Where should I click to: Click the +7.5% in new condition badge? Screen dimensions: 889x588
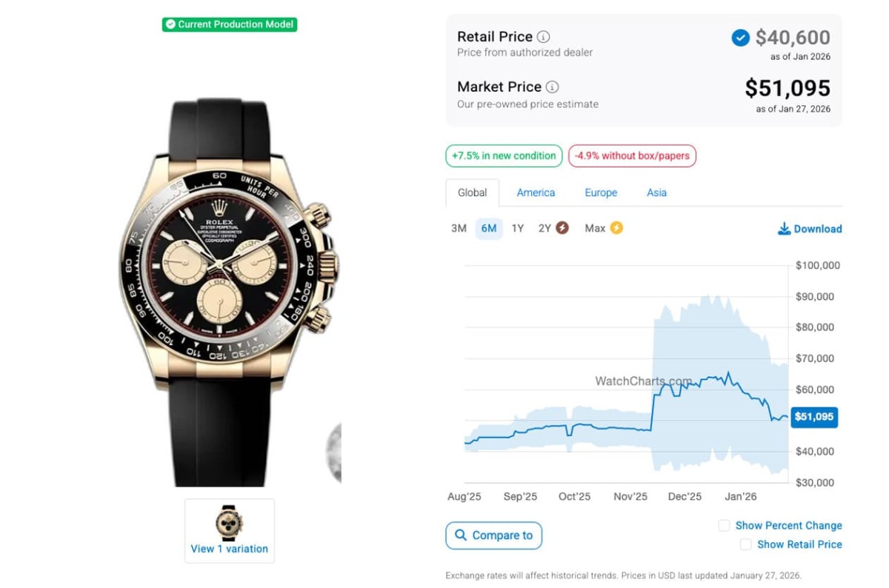click(504, 156)
